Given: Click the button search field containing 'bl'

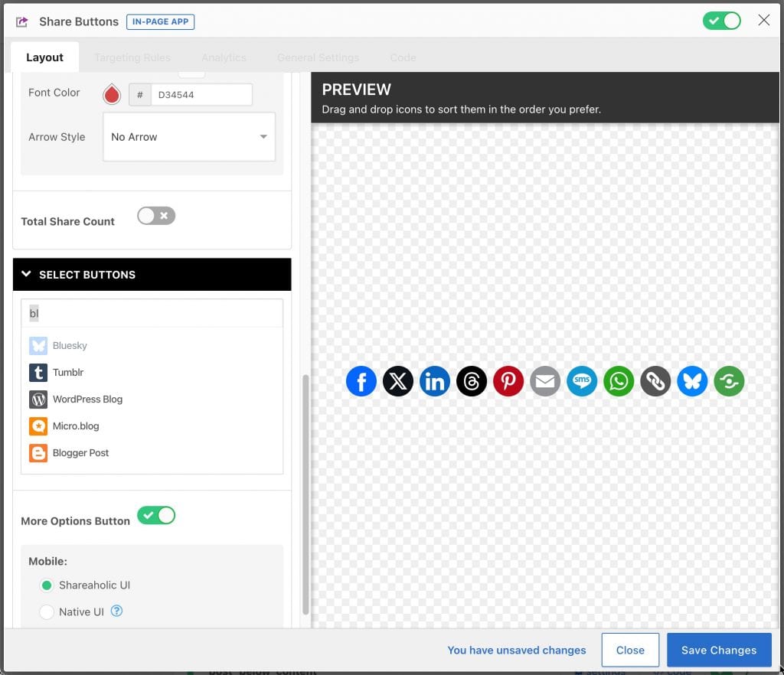Looking at the screenshot, I should click(152, 313).
